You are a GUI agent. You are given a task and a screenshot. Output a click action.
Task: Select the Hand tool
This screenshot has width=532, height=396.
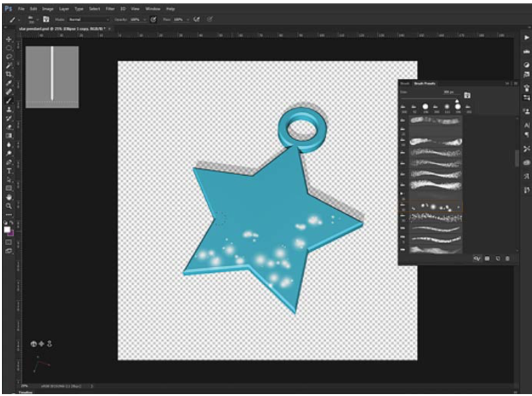point(9,197)
